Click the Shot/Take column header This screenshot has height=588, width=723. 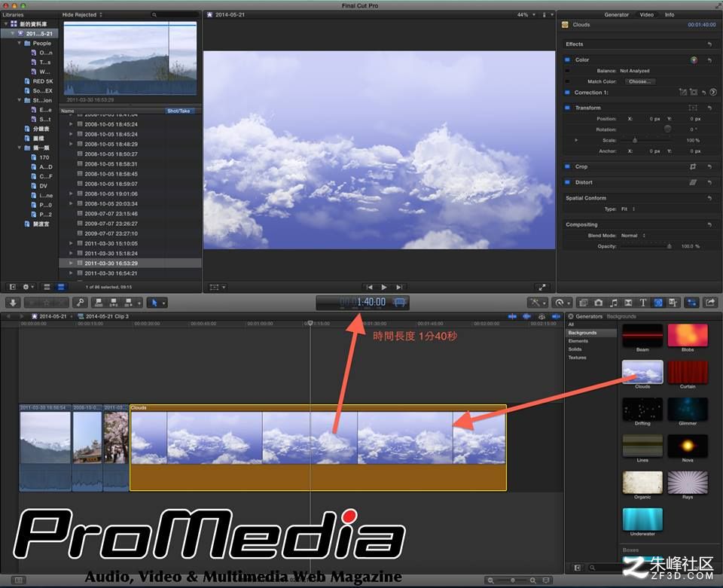click(x=178, y=111)
